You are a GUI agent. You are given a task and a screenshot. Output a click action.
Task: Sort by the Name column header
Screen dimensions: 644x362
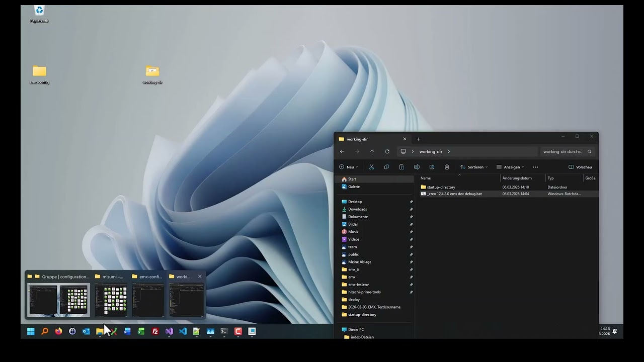coord(426,178)
